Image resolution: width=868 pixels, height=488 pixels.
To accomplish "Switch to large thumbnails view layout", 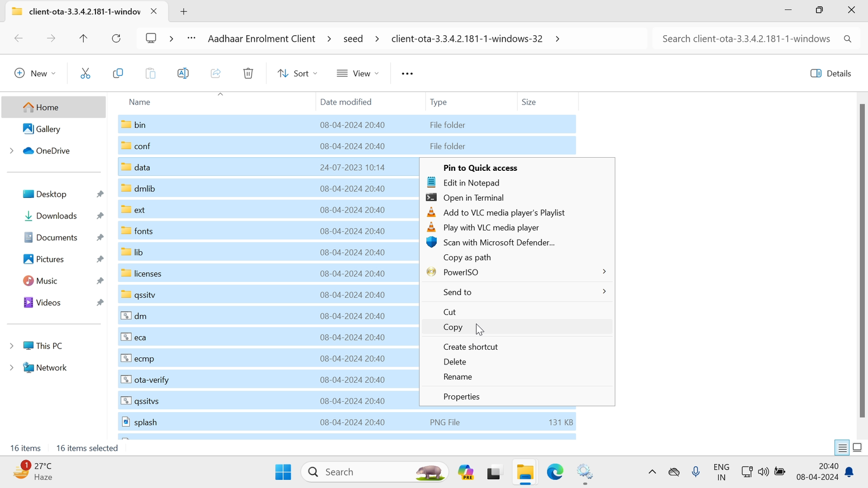I will click(857, 448).
